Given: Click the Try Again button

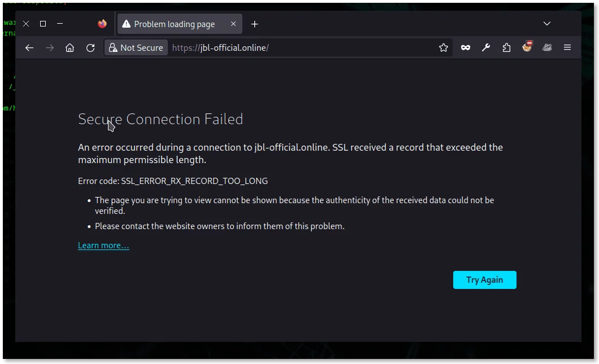Looking at the screenshot, I should coord(484,280).
